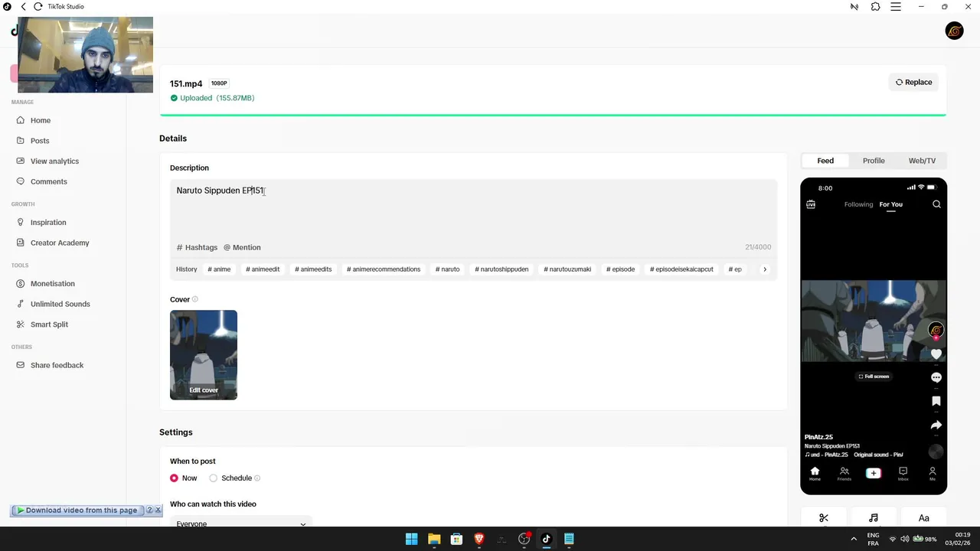This screenshot has height=551, width=980.
Task: Click in the description text field
Action: point(473,210)
